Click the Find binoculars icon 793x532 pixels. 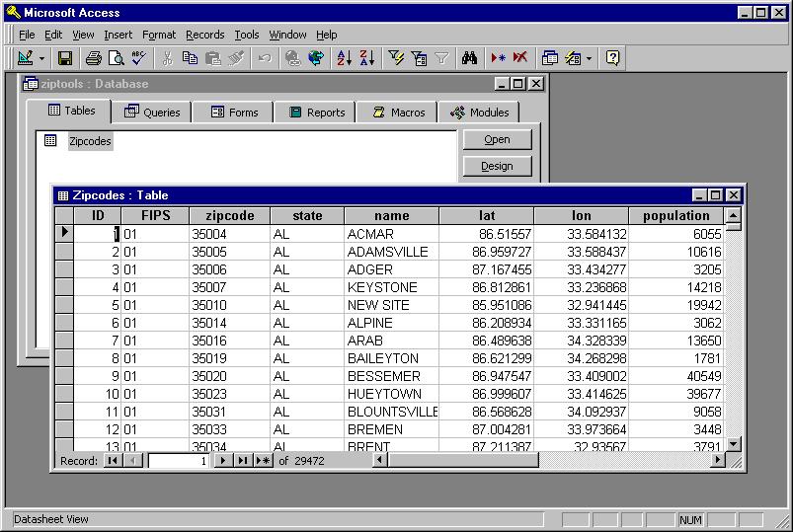click(x=469, y=58)
